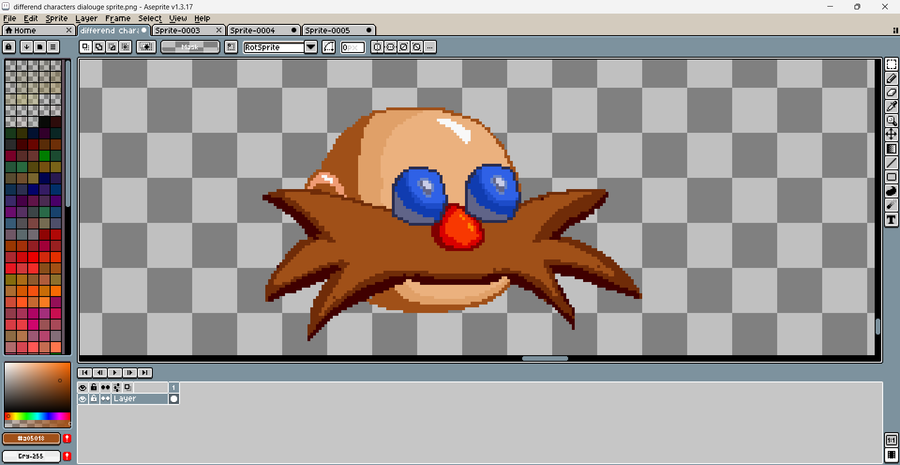The image size is (900, 465).
Task: Open the Sprite menu
Action: pyautogui.click(x=56, y=18)
